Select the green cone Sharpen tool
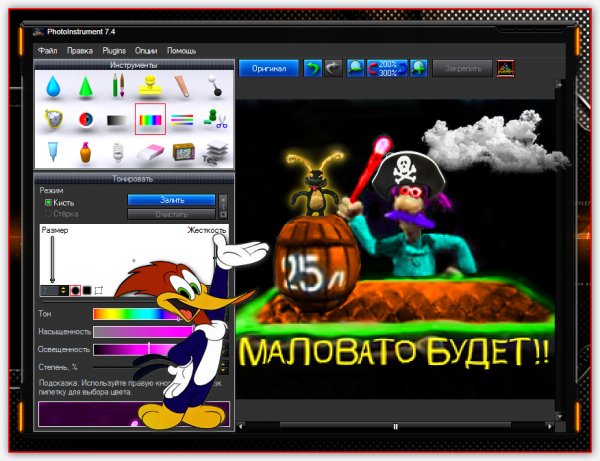 pos(86,87)
